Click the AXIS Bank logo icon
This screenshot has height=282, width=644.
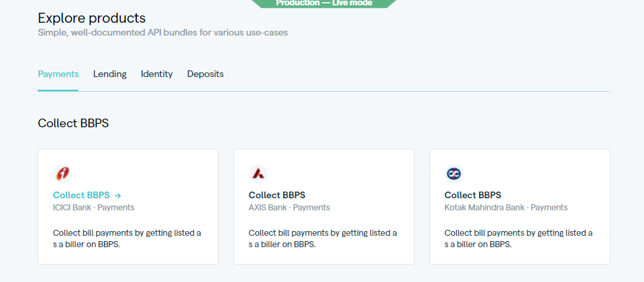click(258, 173)
